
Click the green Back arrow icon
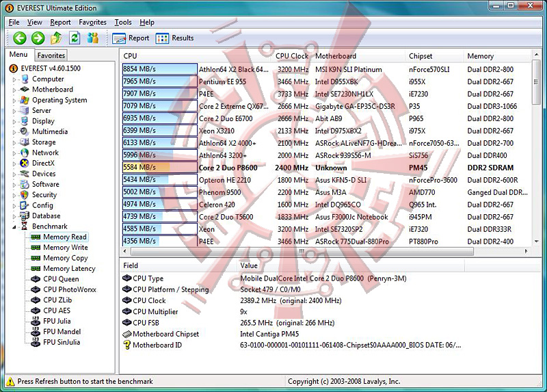pos(20,38)
